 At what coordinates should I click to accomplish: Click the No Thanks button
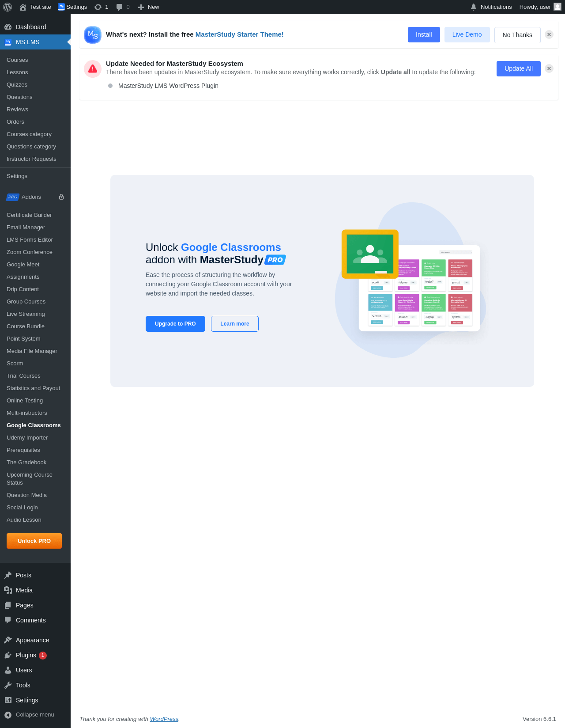(517, 35)
